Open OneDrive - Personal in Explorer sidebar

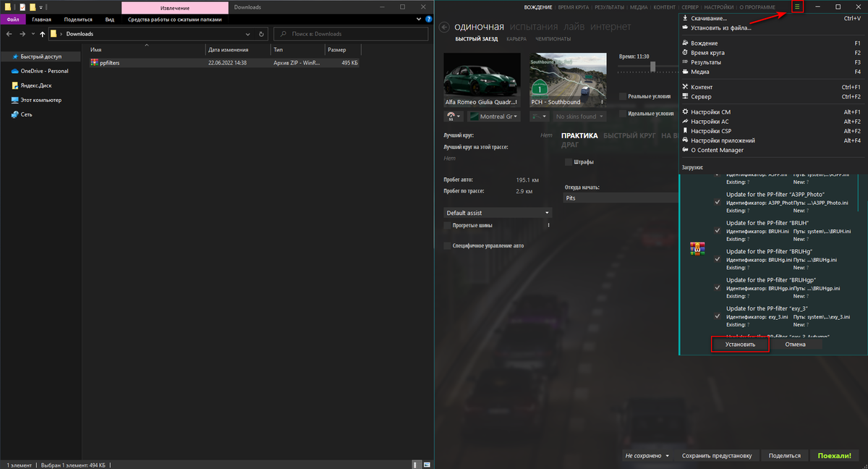tap(44, 71)
